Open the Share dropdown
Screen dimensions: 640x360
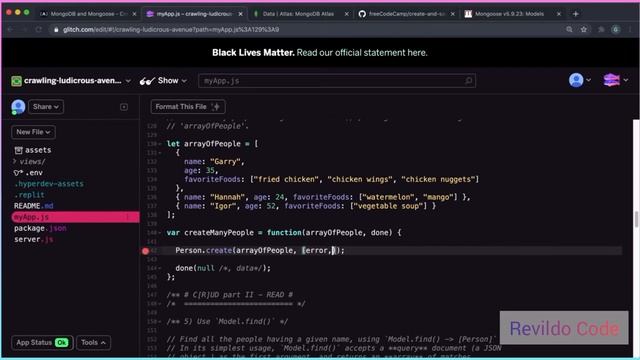[x=46, y=107]
